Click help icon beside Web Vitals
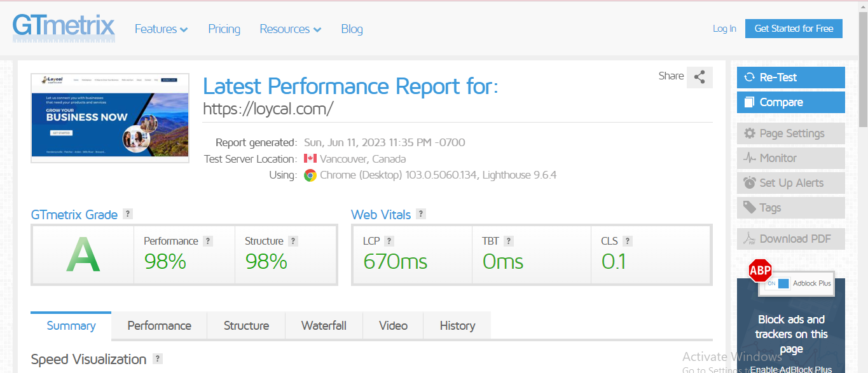The width and height of the screenshot is (868, 373). (421, 214)
